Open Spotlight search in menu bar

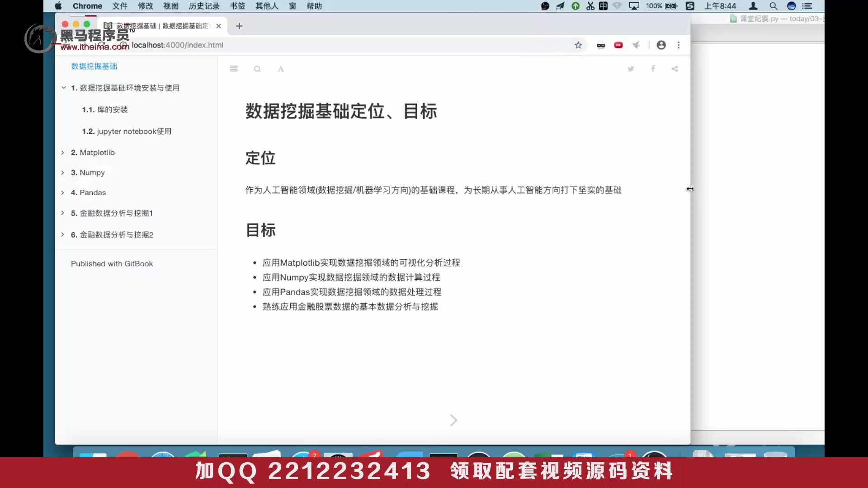774,6
